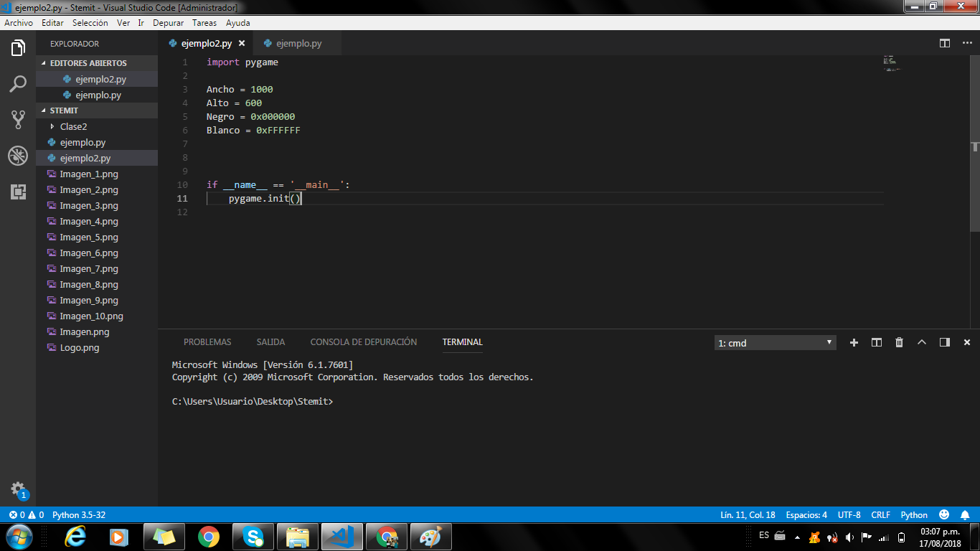Image resolution: width=980 pixels, height=551 pixels.
Task: Close the terminal panel
Action: (x=967, y=343)
